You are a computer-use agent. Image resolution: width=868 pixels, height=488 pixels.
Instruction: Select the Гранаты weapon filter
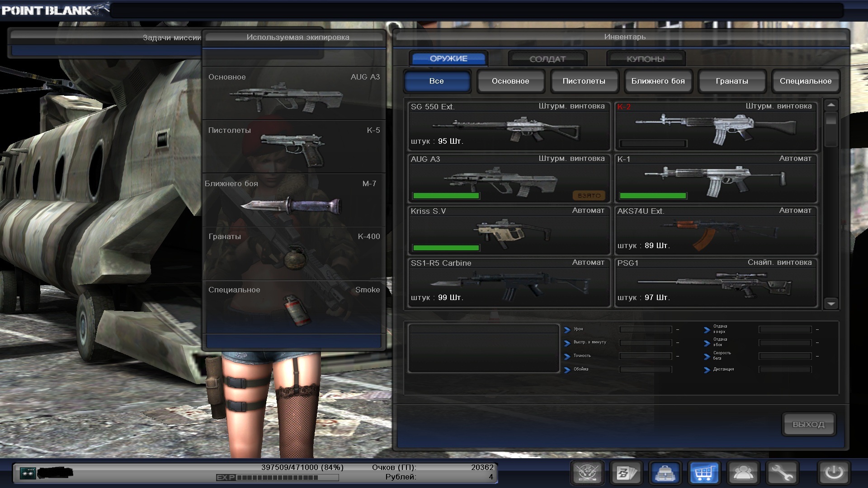[732, 81]
